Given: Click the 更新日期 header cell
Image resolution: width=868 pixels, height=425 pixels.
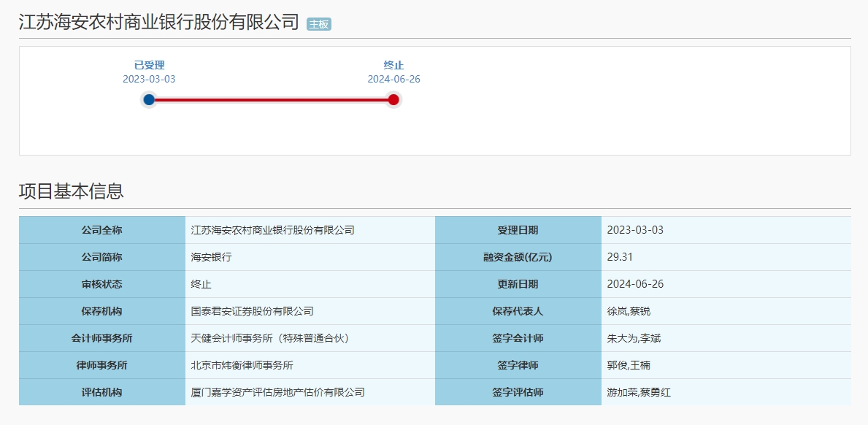Looking at the screenshot, I should [518, 285].
